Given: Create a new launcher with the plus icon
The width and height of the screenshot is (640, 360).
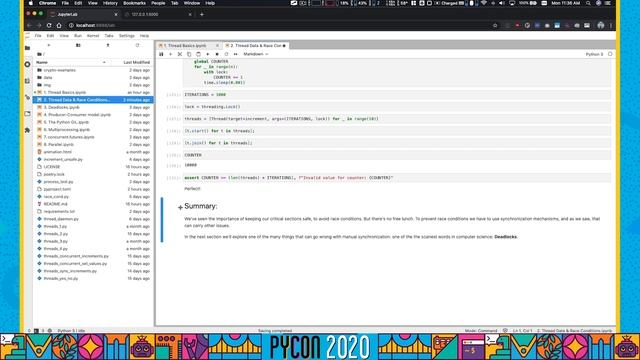Looking at the screenshot, I should point(49,45).
